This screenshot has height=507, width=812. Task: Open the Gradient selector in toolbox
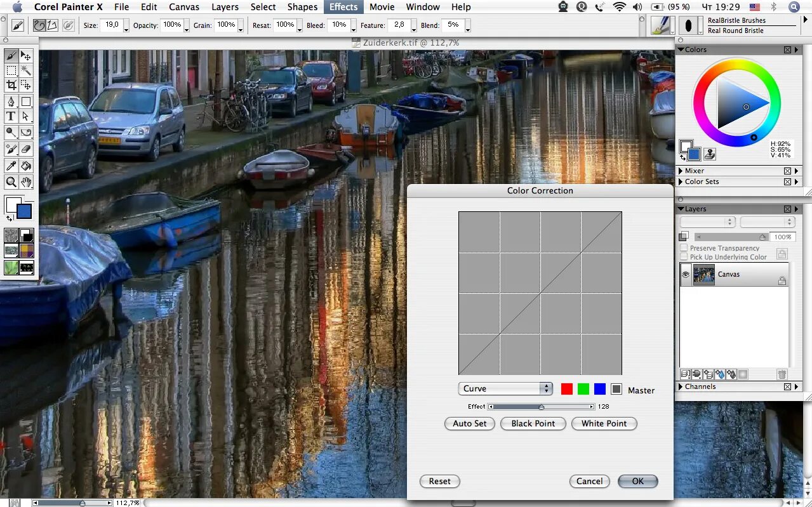tap(27, 235)
